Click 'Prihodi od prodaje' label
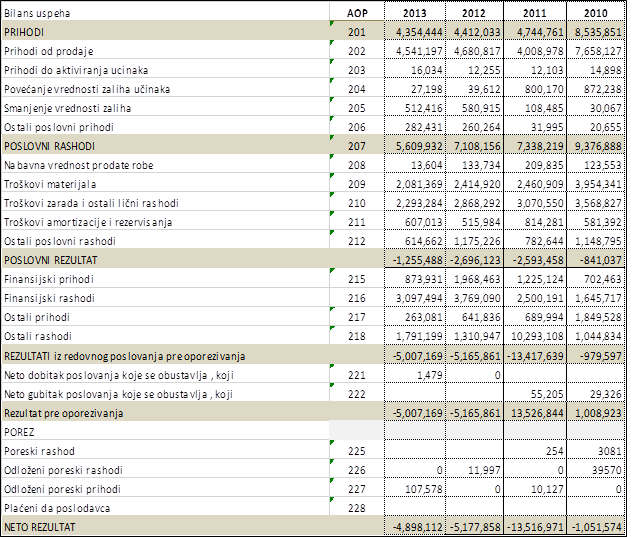The height and width of the screenshot is (537, 633). [x=48, y=51]
